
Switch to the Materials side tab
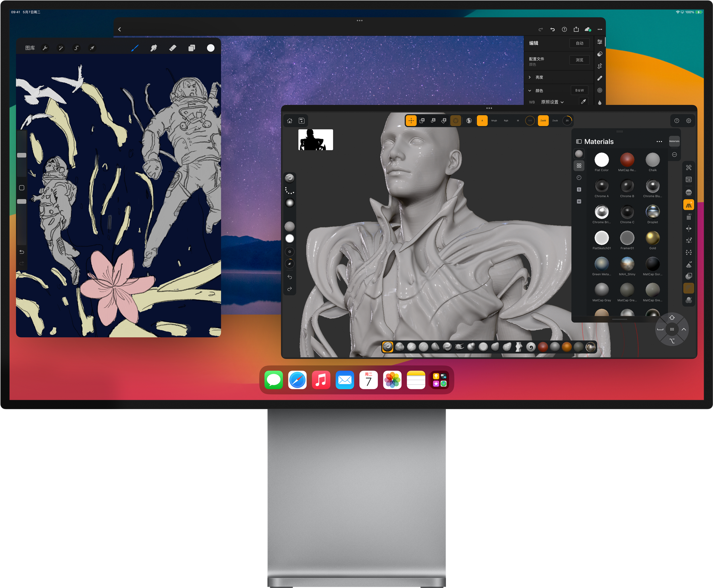pyautogui.click(x=674, y=141)
